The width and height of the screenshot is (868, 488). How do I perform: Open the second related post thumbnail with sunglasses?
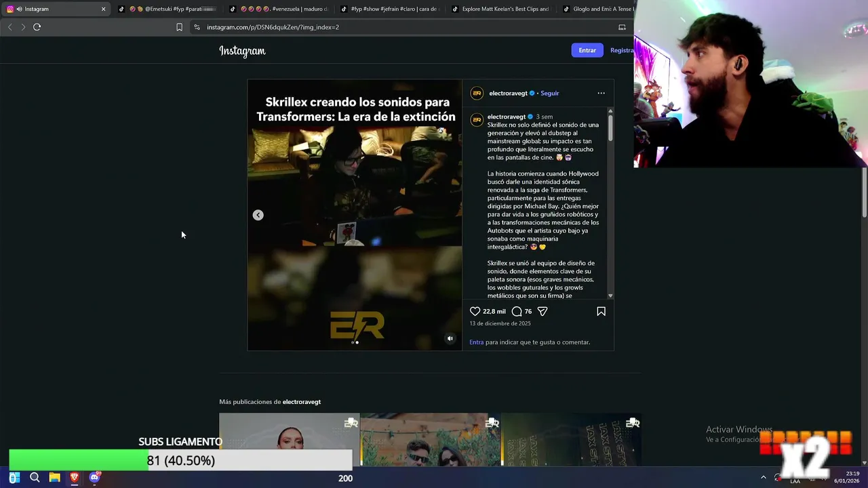pos(431,439)
